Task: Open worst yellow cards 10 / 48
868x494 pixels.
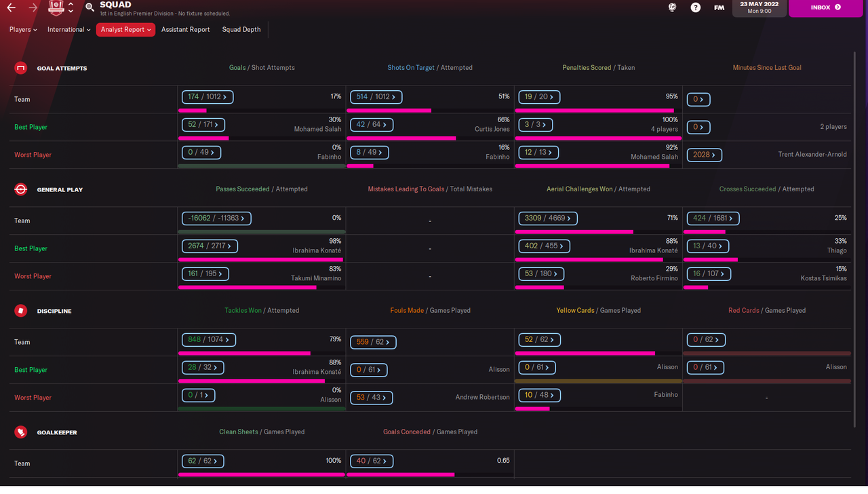Action: (539, 396)
